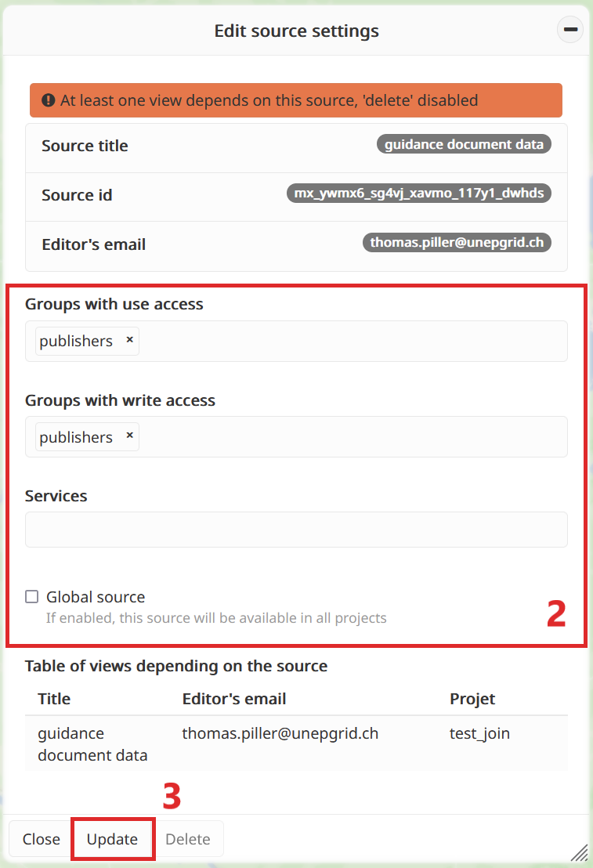Click the resize handle at dialog corner

point(579,852)
